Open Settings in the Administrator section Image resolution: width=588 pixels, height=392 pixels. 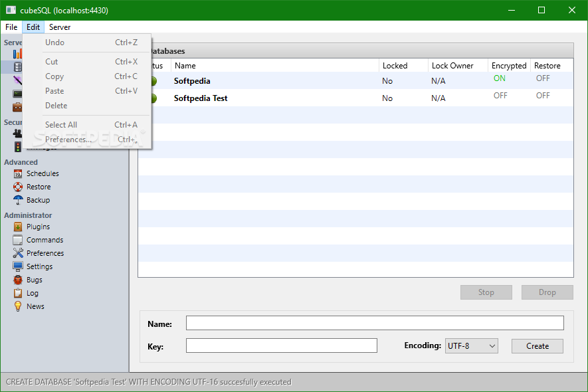40,266
